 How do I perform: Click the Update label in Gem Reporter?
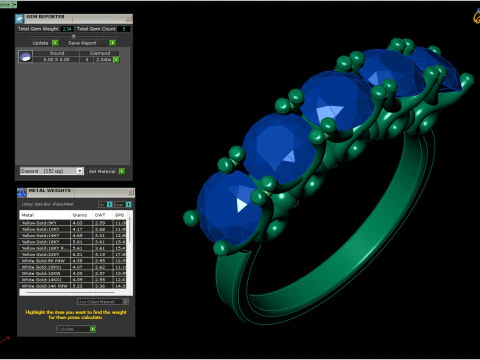pos(40,43)
